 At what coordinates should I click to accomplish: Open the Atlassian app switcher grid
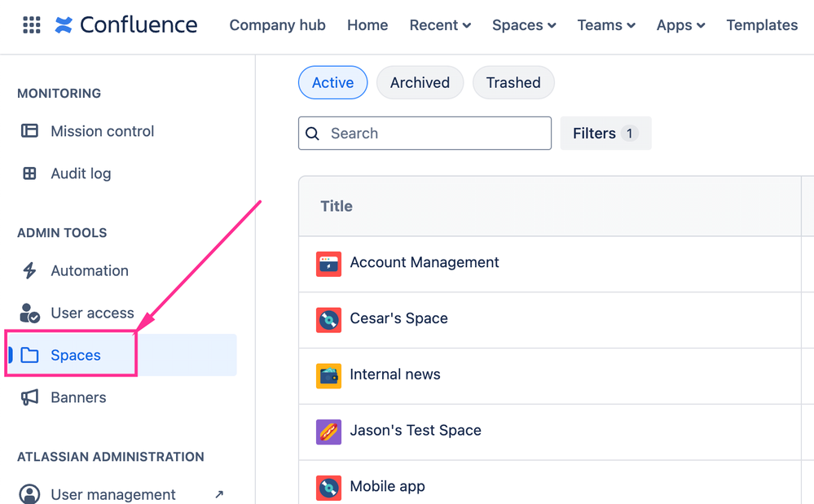pyautogui.click(x=31, y=24)
